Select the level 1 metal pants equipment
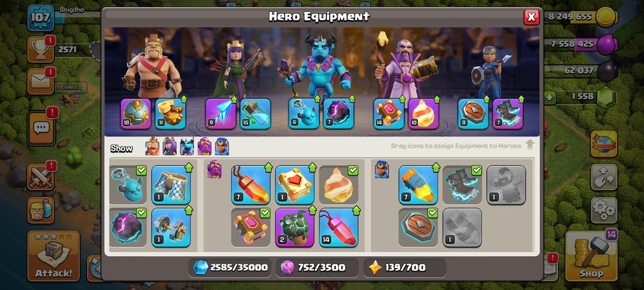 tap(171, 185)
